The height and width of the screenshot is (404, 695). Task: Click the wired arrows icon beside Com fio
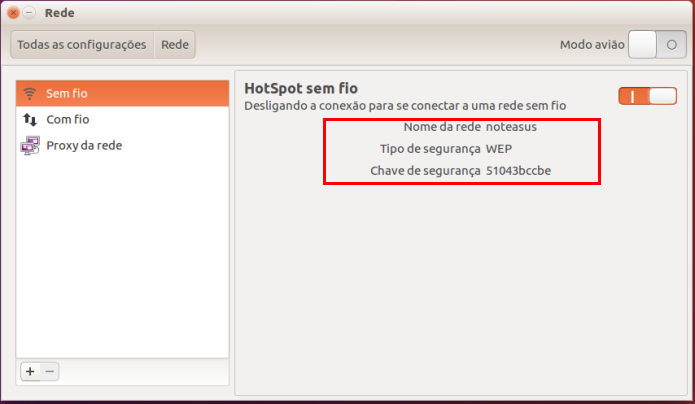coord(30,119)
